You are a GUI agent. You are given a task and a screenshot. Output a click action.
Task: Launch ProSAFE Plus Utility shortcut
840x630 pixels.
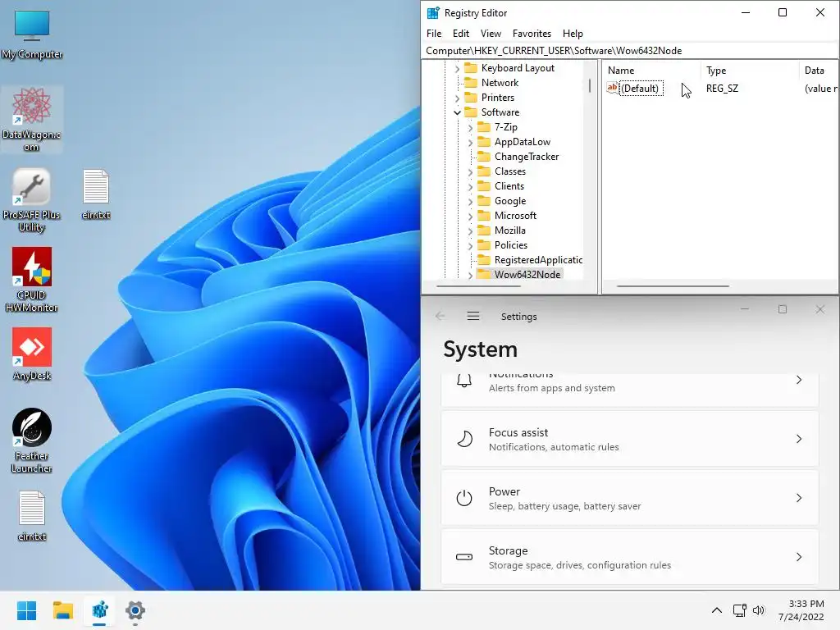[32, 200]
